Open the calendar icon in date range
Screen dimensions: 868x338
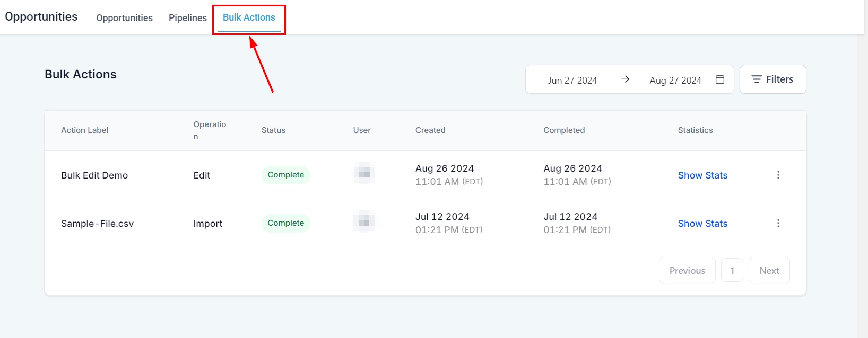720,79
